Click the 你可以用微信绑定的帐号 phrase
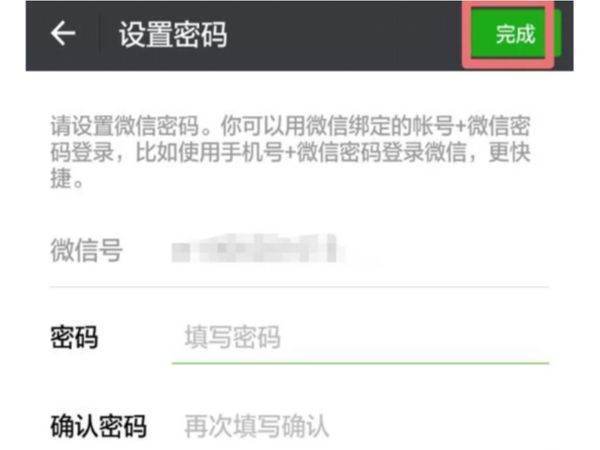Image resolution: width=600 pixels, height=450 pixels. [327, 126]
